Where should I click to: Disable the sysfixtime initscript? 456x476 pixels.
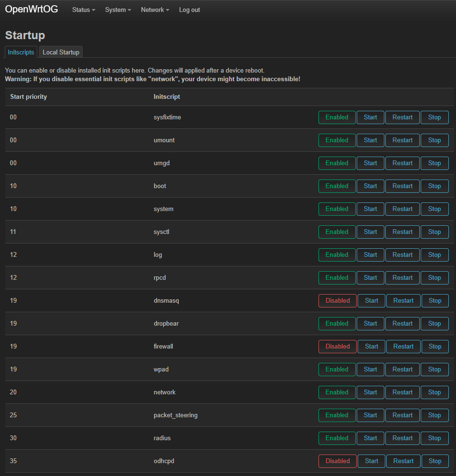coord(337,117)
